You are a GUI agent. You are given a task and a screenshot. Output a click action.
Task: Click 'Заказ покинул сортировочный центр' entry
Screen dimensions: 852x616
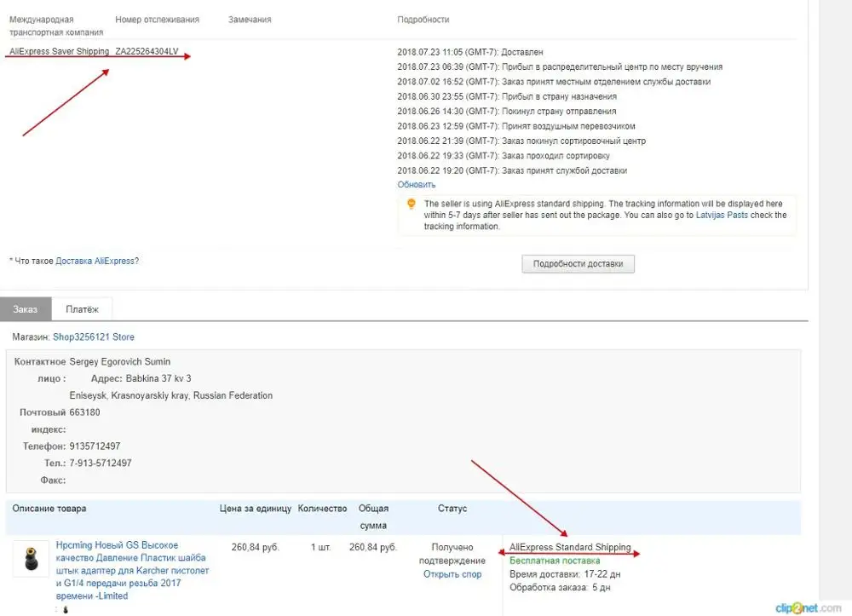pyautogui.click(x=521, y=141)
